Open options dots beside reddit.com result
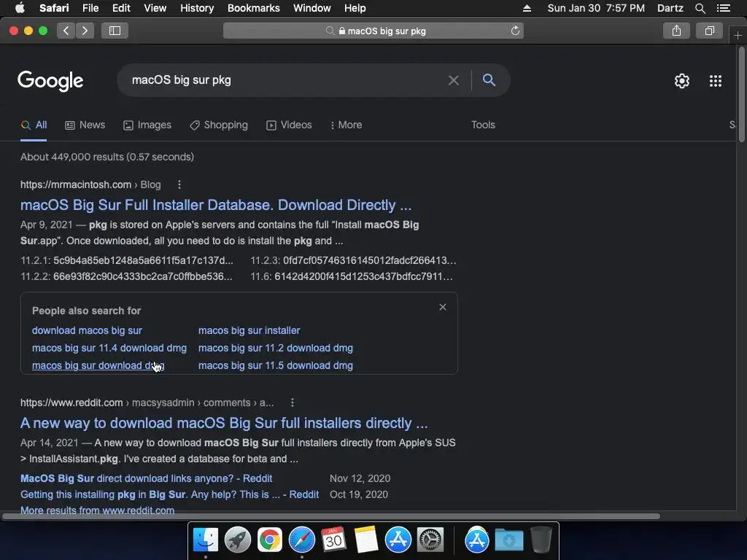The image size is (747, 560). [x=293, y=402]
